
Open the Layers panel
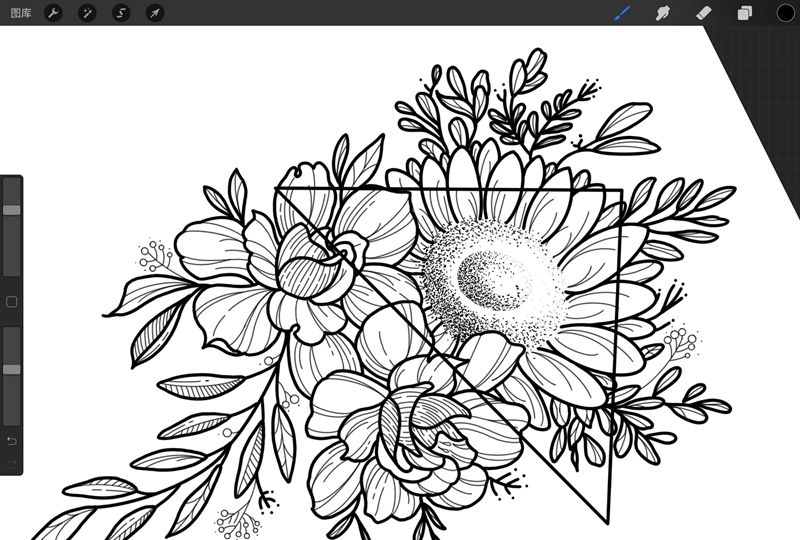pyautogui.click(x=745, y=13)
